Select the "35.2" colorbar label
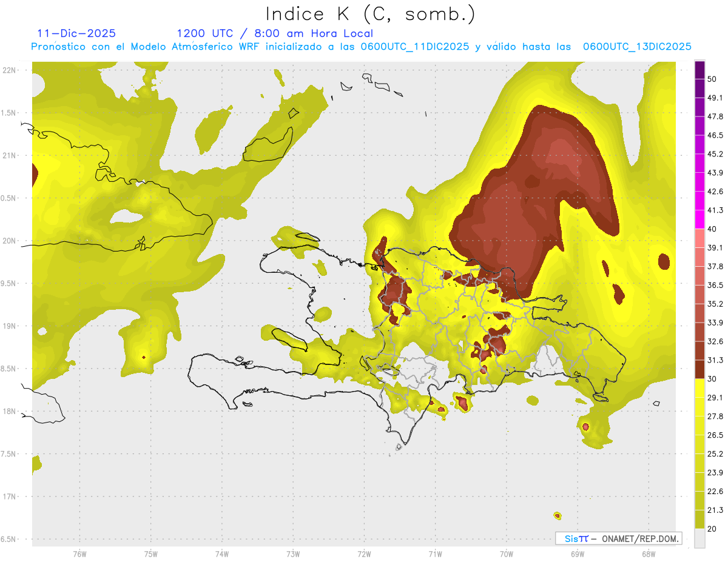The image size is (728, 562). [715, 304]
